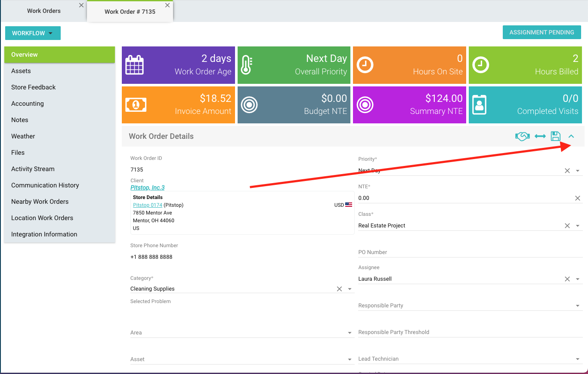Clear the Cleaning Supplies category
The height and width of the screenshot is (374, 588).
click(x=339, y=289)
